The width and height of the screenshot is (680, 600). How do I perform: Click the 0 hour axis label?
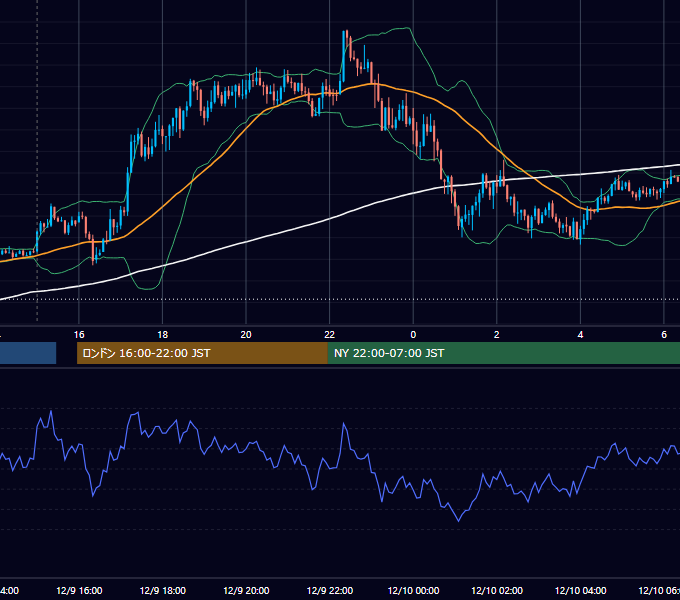[413, 335]
